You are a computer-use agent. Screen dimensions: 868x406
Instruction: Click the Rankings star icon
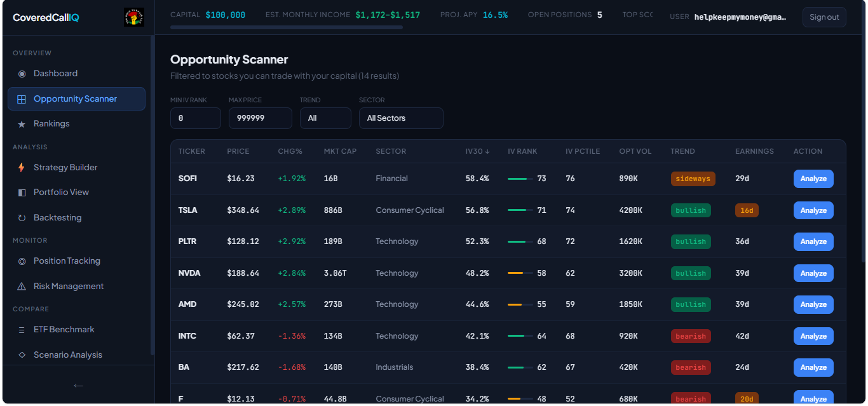(22, 124)
